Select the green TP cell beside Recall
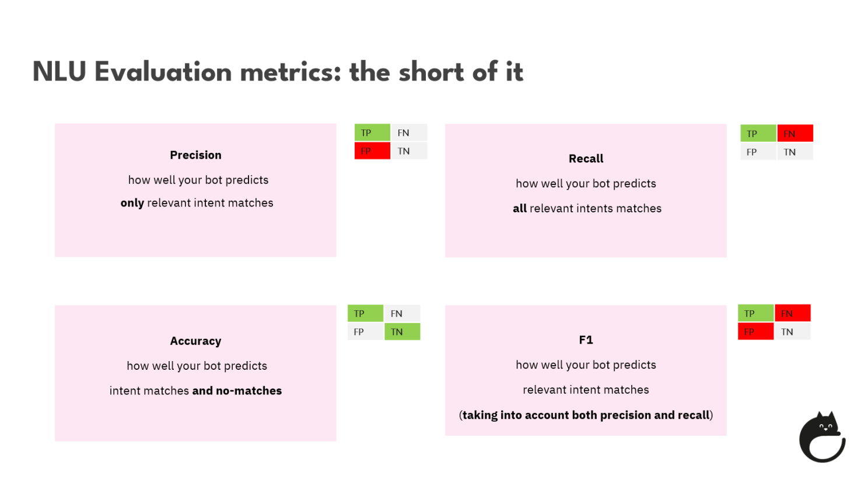This screenshot has width=868, height=483. coord(758,134)
